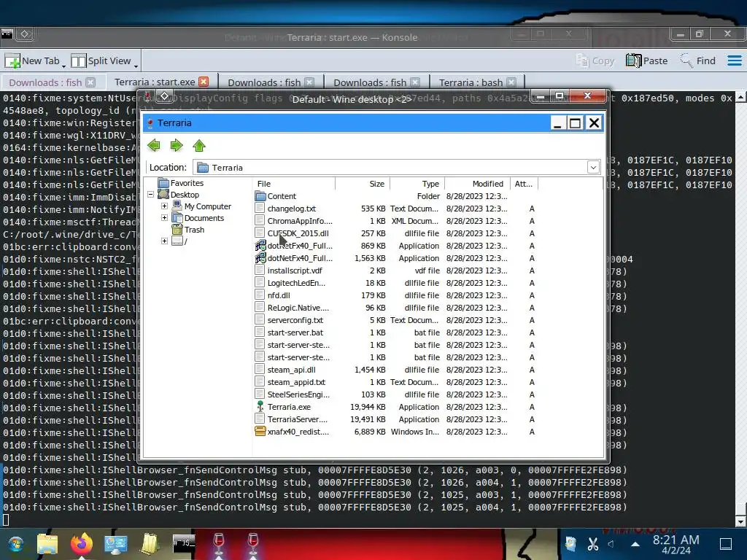This screenshot has height=560, width=747.
Task: Select the Content folder icon
Action: [260, 195]
